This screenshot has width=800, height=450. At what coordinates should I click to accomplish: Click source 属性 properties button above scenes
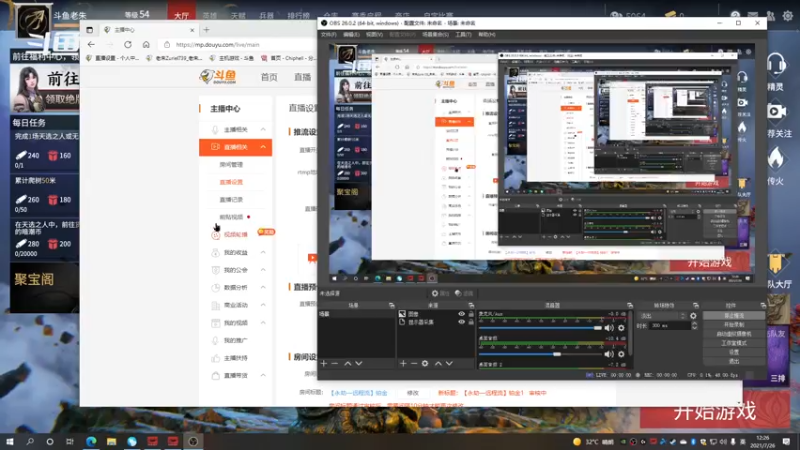440,293
